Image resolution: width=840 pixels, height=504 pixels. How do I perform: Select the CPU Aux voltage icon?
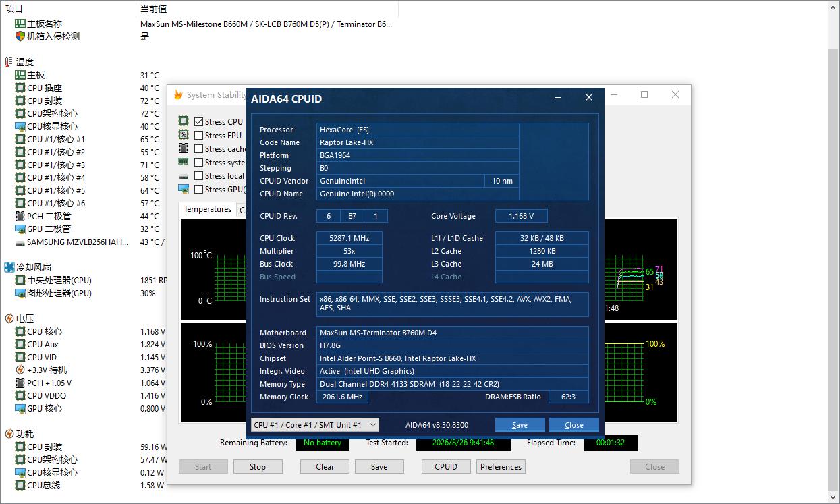pyautogui.click(x=20, y=344)
